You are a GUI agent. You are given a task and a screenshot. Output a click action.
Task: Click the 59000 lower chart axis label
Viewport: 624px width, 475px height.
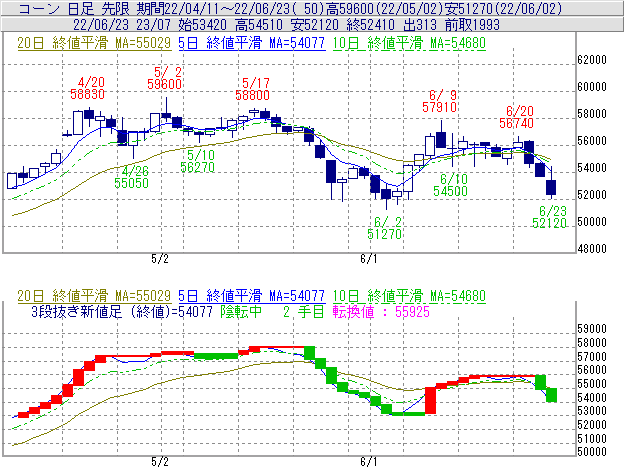[x=592, y=329]
